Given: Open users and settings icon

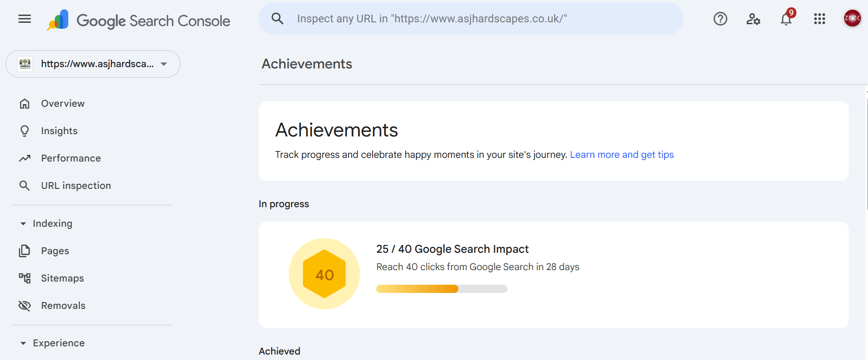Looking at the screenshot, I should coord(753,19).
